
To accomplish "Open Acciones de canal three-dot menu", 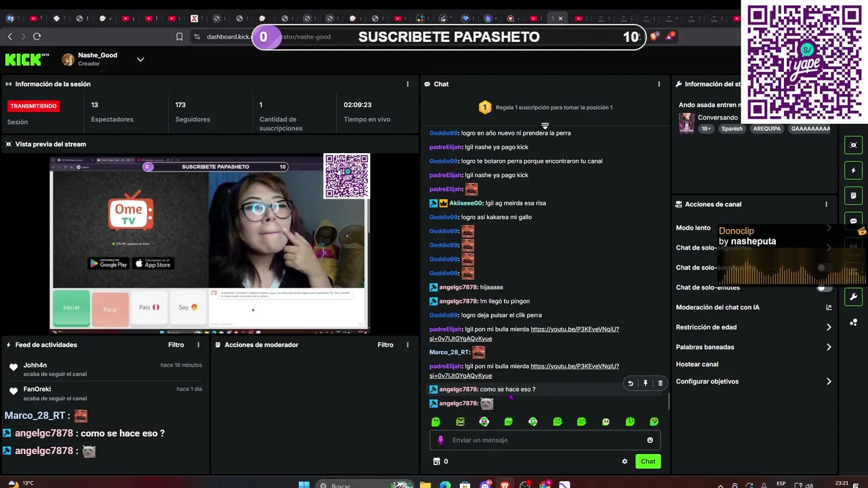I will (x=826, y=204).
